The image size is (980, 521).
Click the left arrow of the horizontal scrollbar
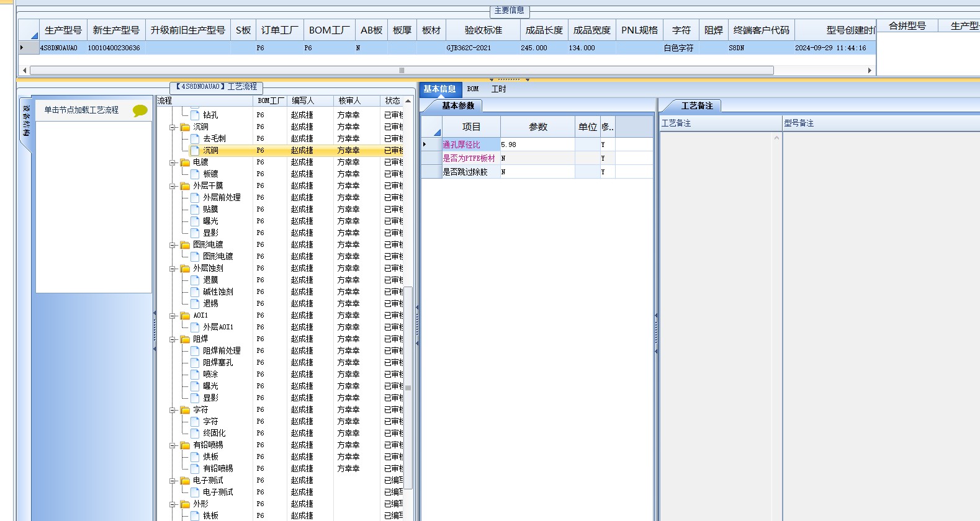coord(24,70)
